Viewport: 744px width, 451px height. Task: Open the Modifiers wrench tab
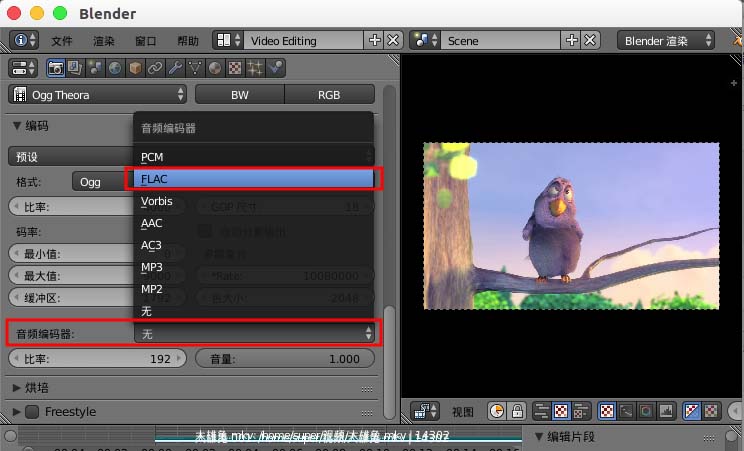coord(175,68)
